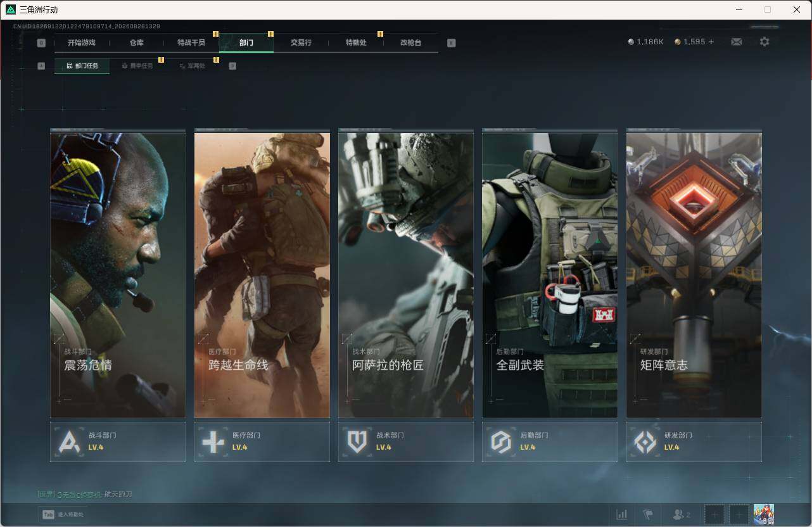Open the 跨越生命线 mission card
This screenshot has width=812, height=527.
click(262, 274)
